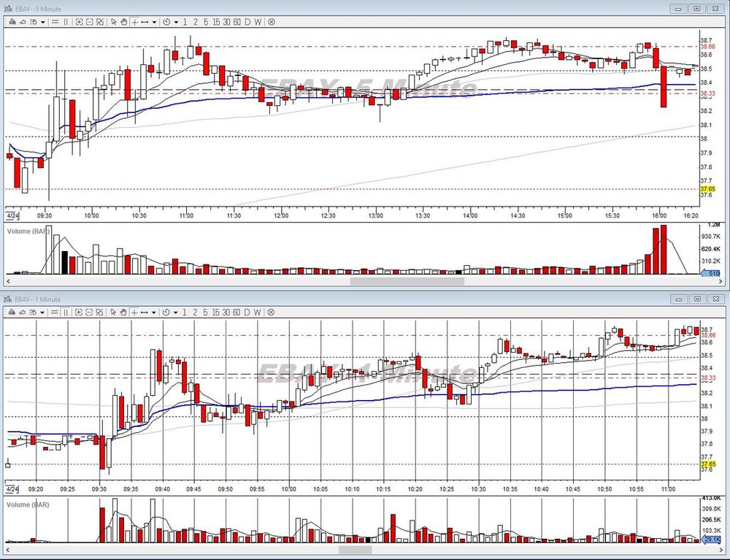Click zoom out icon in 1 Minute toolbar

coord(89,312)
